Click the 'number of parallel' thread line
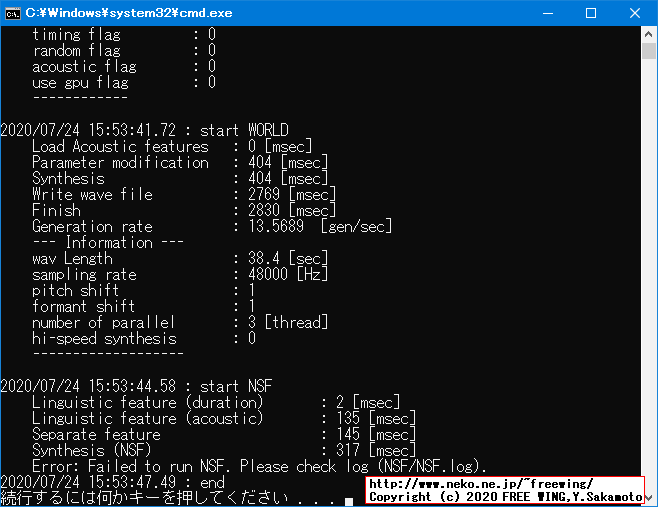Screen dimensions: 658x507 [179, 322]
